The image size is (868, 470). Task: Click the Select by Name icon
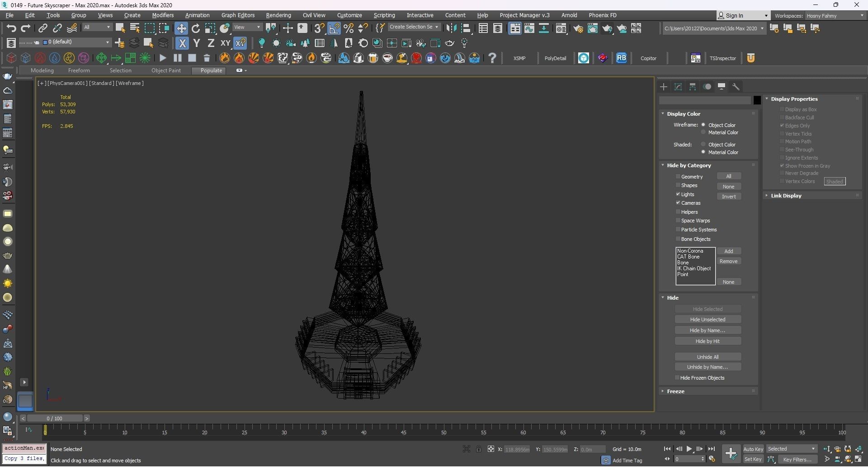pos(135,28)
